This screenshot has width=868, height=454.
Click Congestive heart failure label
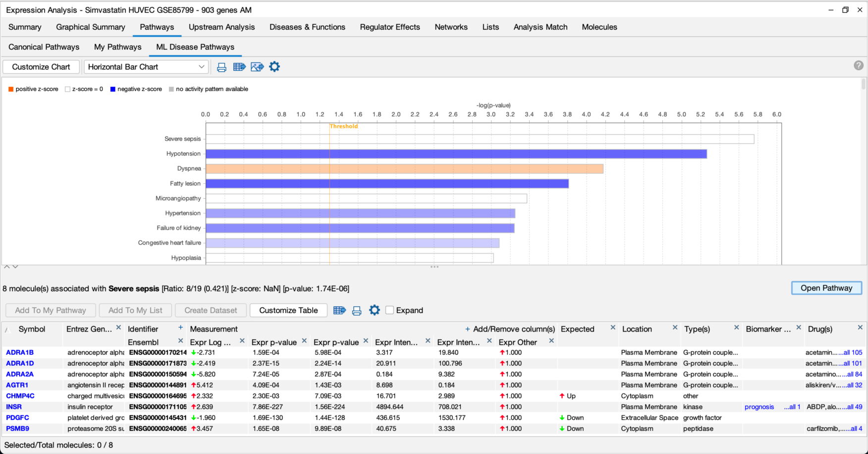tap(169, 243)
